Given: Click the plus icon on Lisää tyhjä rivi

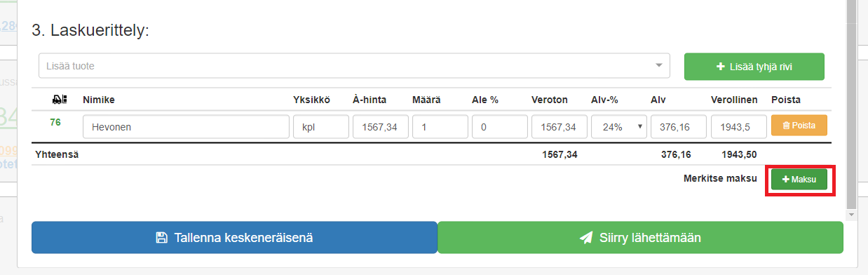Looking at the screenshot, I should click(x=720, y=67).
